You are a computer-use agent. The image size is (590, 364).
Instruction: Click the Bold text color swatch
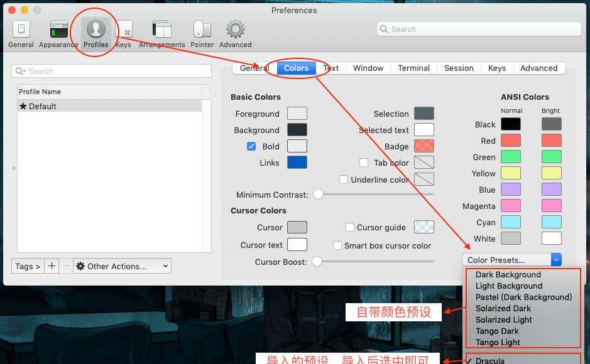297,146
